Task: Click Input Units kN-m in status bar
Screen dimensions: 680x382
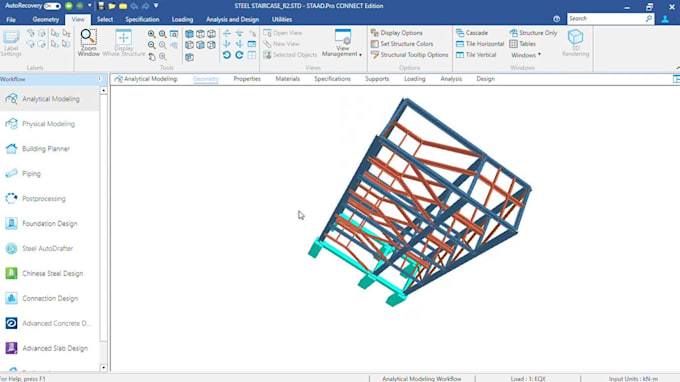Action: (633, 379)
